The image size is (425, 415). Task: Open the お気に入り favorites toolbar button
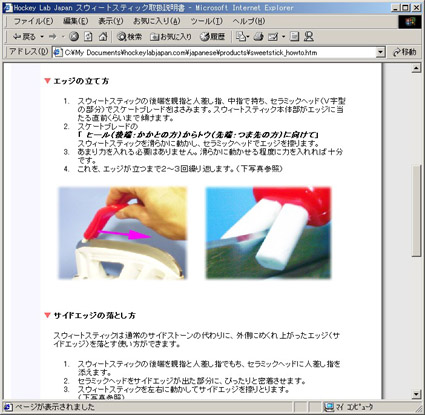(171, 37)
